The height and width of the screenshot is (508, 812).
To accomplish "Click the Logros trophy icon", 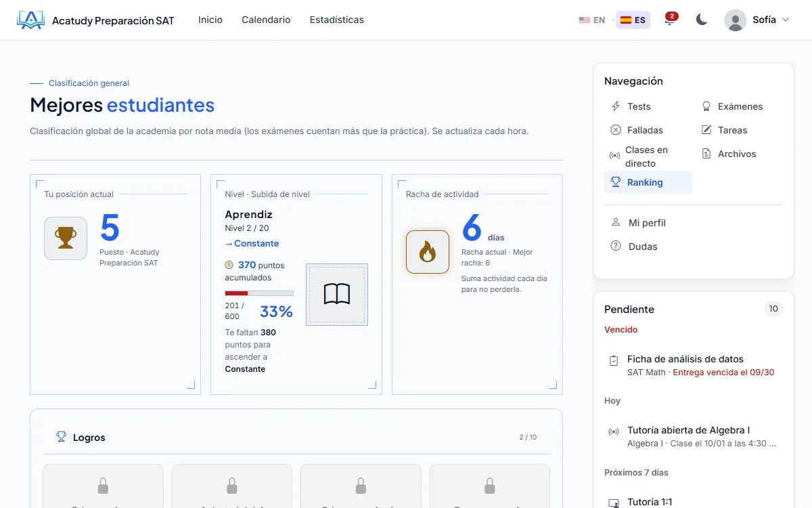I will pos(61,438).
